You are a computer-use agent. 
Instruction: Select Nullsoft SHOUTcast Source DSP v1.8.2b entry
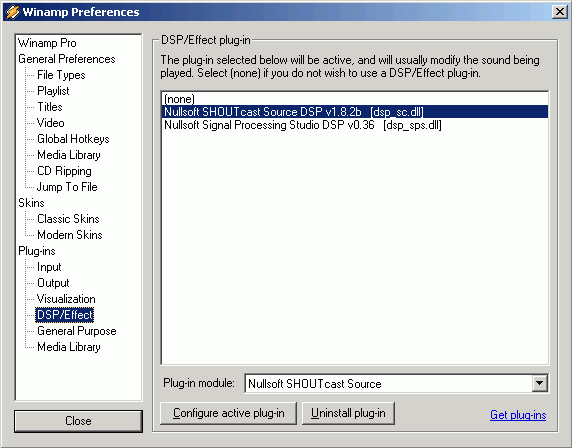(x=355, y=112)
